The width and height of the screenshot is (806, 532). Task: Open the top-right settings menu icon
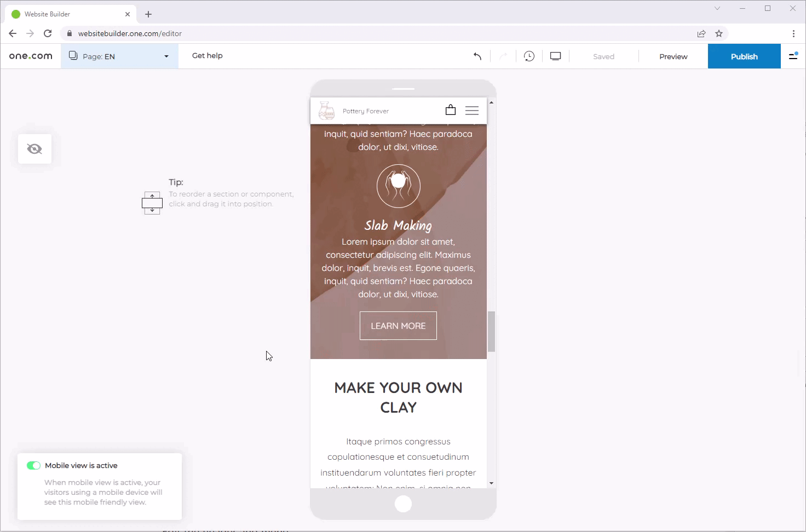793,56
